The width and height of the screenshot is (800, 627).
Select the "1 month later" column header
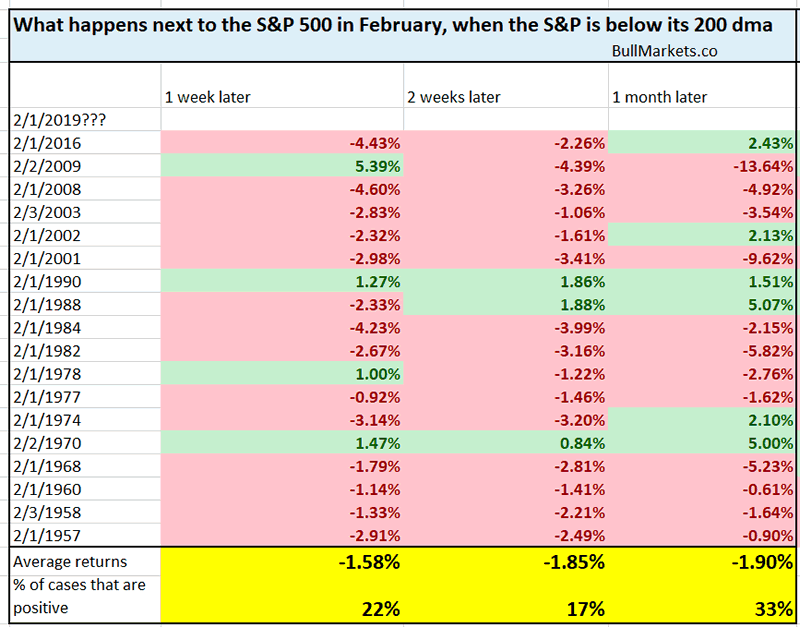659,97
